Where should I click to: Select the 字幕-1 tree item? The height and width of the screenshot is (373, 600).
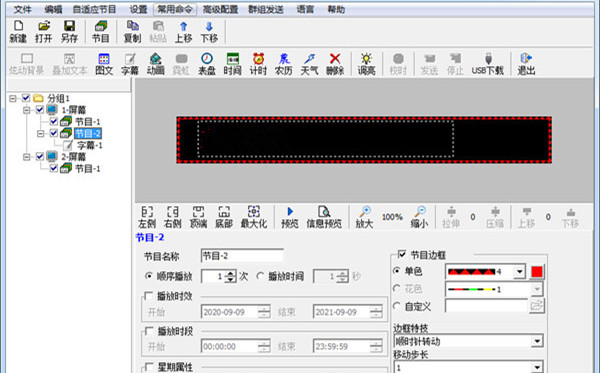(x=90, y=145)
